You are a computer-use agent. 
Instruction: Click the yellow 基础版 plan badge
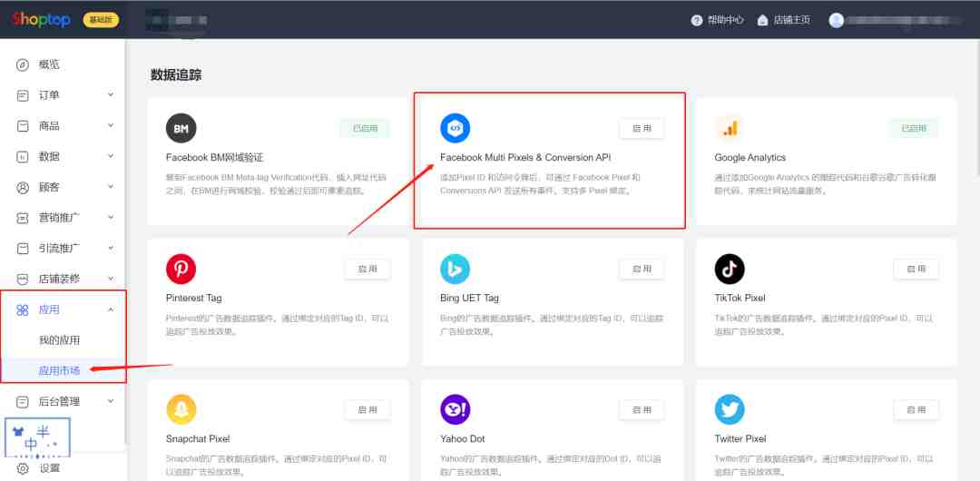point(101,20)
